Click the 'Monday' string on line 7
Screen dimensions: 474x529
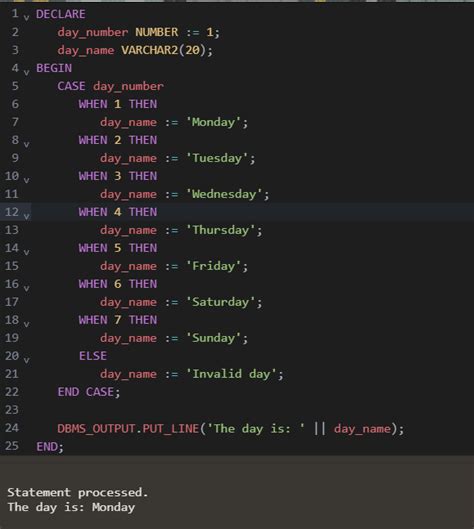click(214, 122)
